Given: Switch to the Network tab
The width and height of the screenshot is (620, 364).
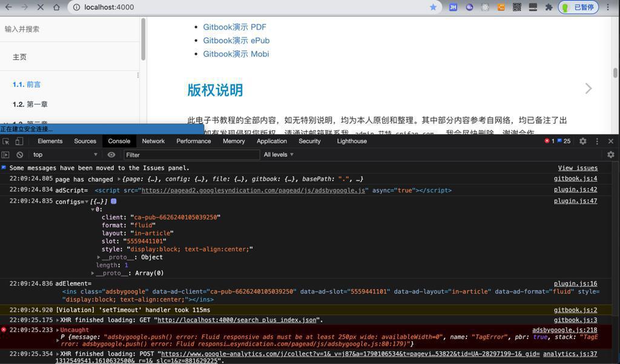Looking at the screenshot, I should (153, 141).
